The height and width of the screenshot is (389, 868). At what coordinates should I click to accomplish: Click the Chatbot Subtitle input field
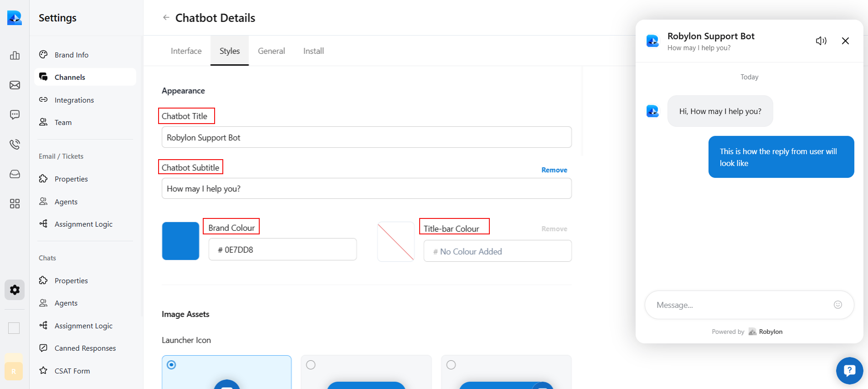(367, 188)
